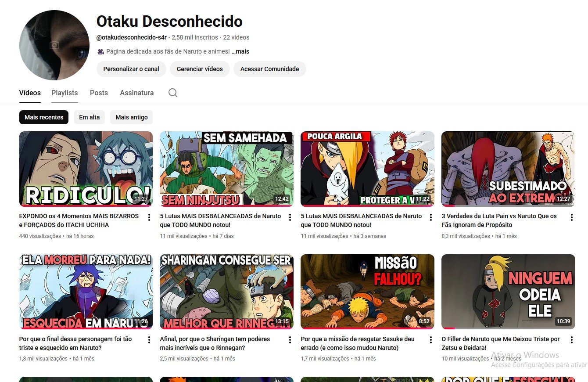Image resolution: width=588 pixels, height=382 pixels.
Task: Click the '2,58 mil inscritos' subscriber count
Action: 195,37
